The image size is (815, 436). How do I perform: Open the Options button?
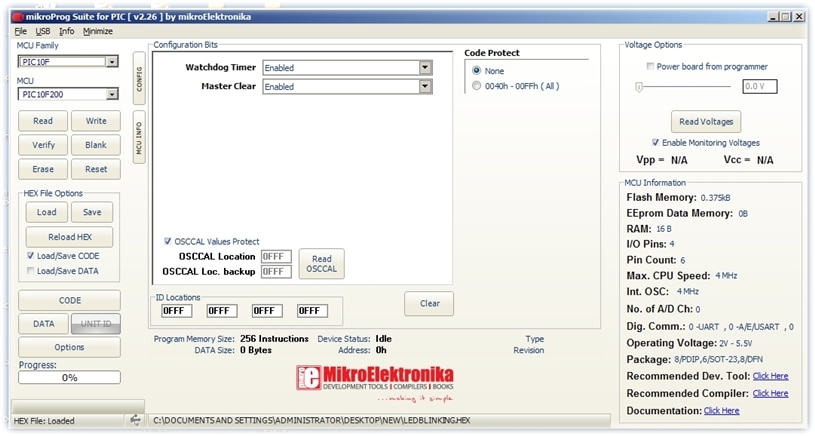(70, 347)
